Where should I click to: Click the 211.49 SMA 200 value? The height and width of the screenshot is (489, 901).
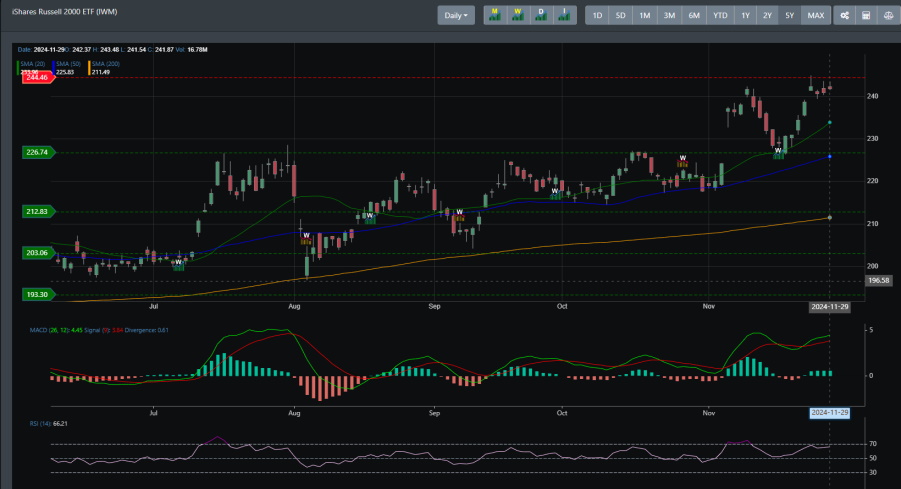pyautogui.click(x=101, y=72)
